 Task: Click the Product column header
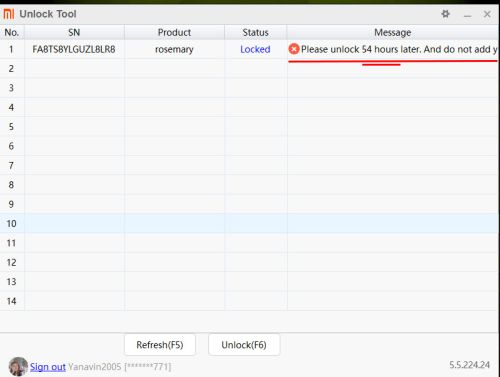(x=174, y=32)
